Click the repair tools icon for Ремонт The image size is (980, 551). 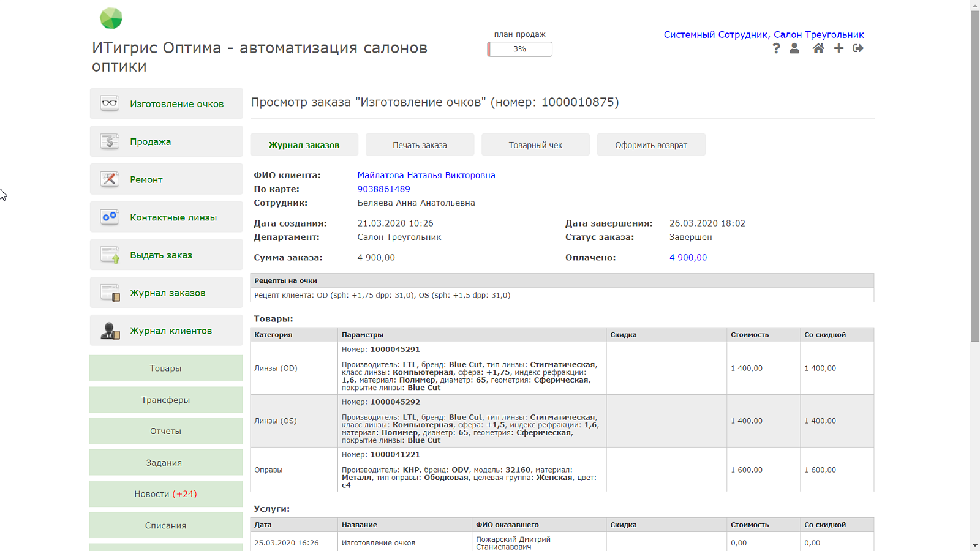(110, 179)
